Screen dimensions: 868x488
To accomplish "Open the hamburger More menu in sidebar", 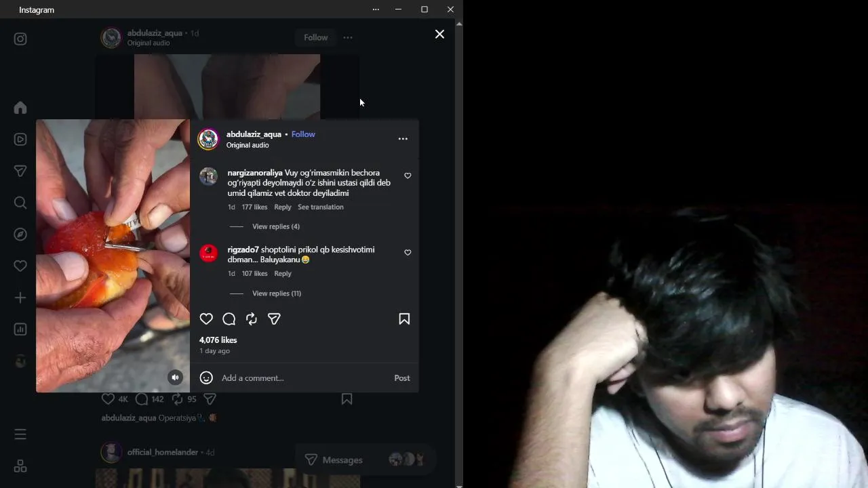I will click(20, 434).
